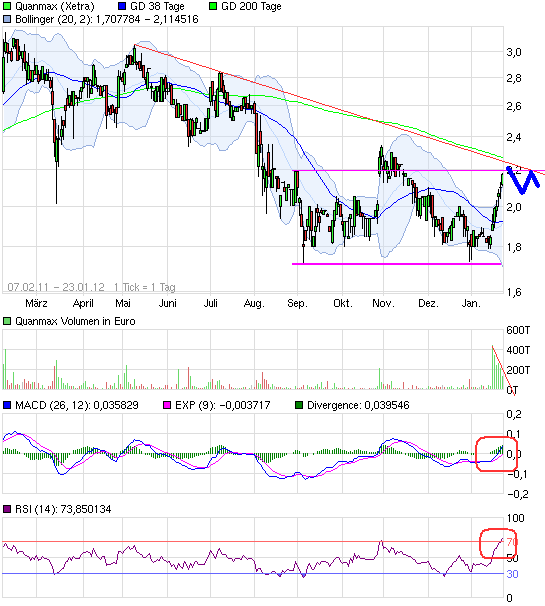545x606 pixels.
Task: Click the green Quanmax (Xetra) legend swatch
Action: (x=7, y=6)
